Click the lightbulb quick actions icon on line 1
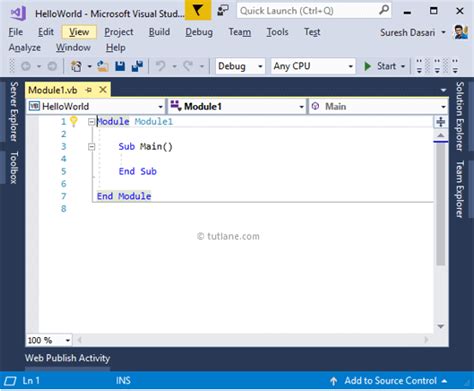 (x=74, y=121)
